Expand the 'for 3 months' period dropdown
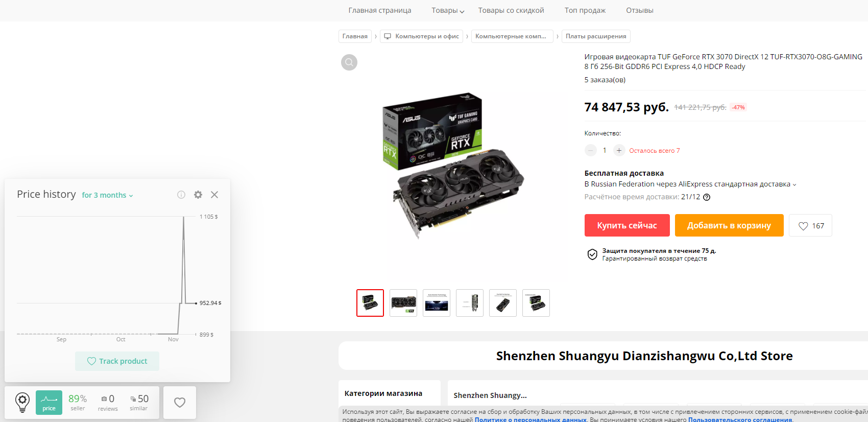The image size is (868, 422). (108, 195)
